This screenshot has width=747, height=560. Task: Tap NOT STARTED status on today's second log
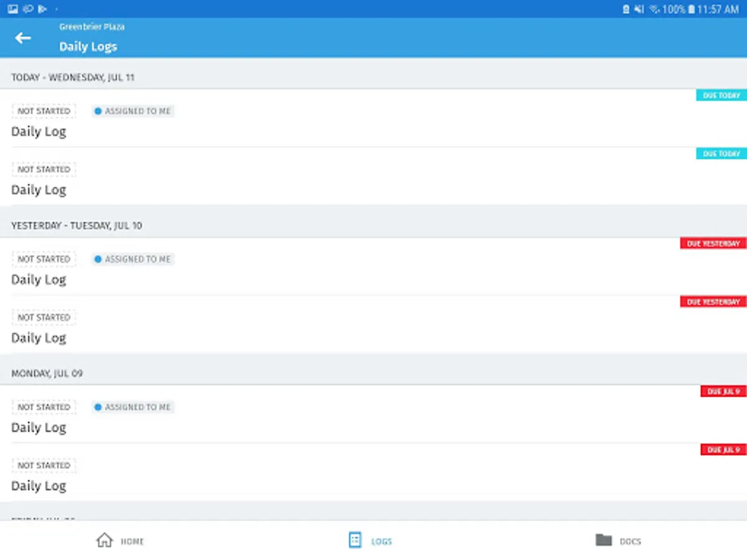[x=44, y=169]
